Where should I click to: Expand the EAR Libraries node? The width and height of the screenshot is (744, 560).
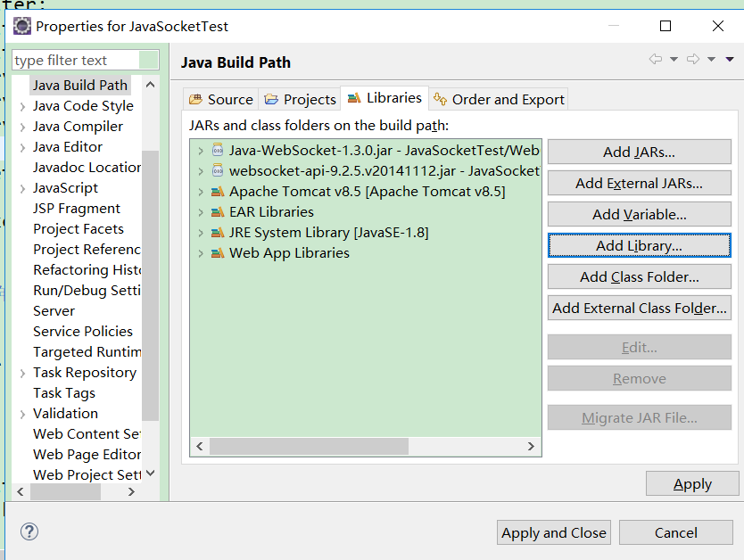[x=201, y=212]
